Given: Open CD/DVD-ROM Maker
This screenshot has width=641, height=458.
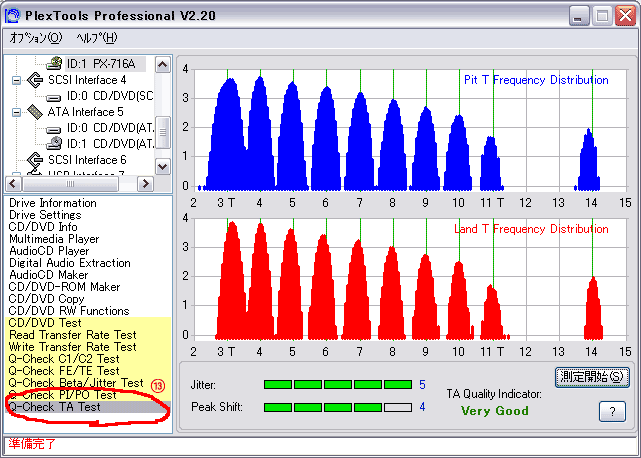Looking at the screenshot, I should tap(64, 287).
